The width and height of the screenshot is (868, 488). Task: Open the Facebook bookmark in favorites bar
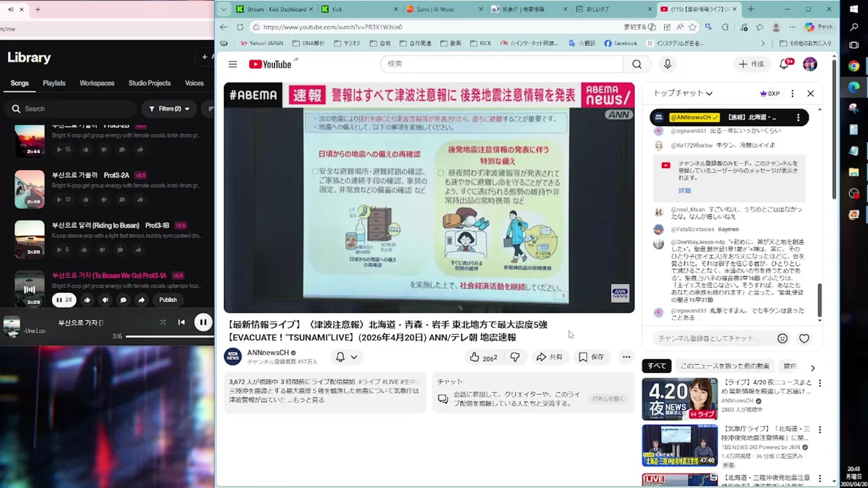(620, 43)
